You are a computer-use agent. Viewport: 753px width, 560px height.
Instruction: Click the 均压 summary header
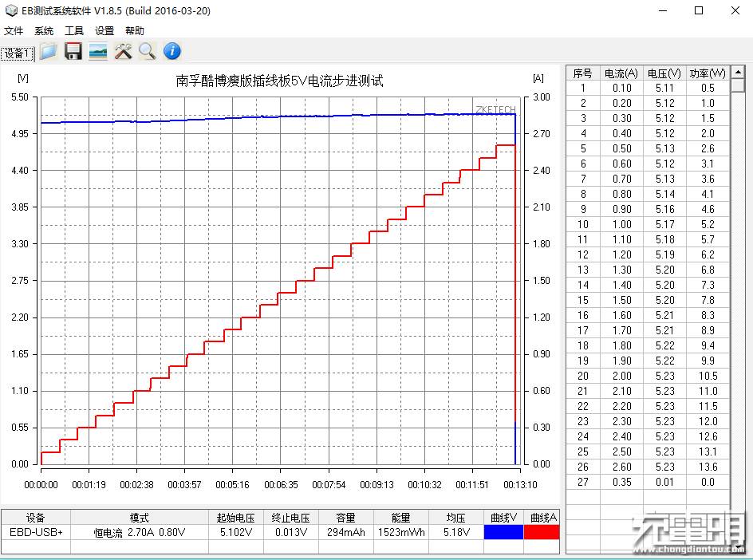456,518
